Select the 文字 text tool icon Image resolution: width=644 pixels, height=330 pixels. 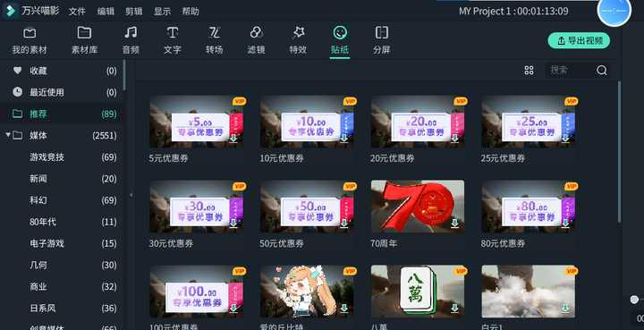coord(173,32)
